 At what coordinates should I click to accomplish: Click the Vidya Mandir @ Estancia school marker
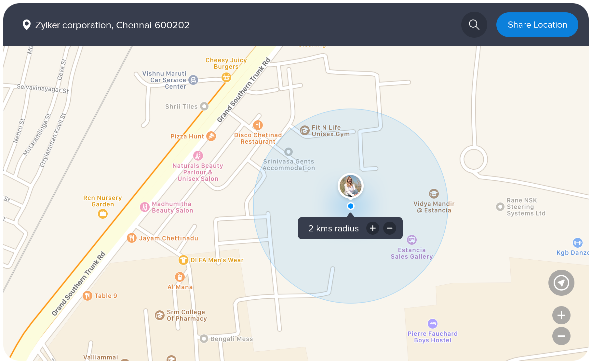point(434,193)
